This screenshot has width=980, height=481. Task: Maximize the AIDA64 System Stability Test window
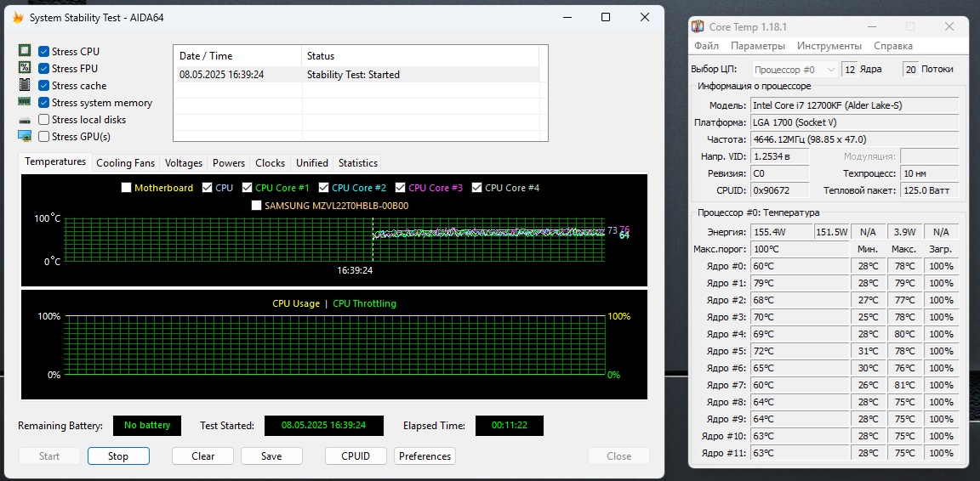606,18
